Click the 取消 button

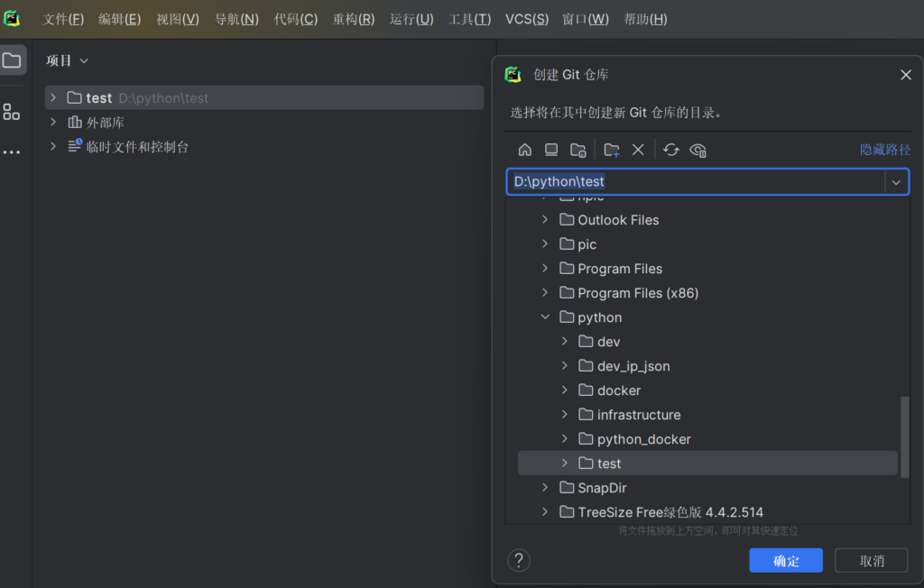[871, 561]
